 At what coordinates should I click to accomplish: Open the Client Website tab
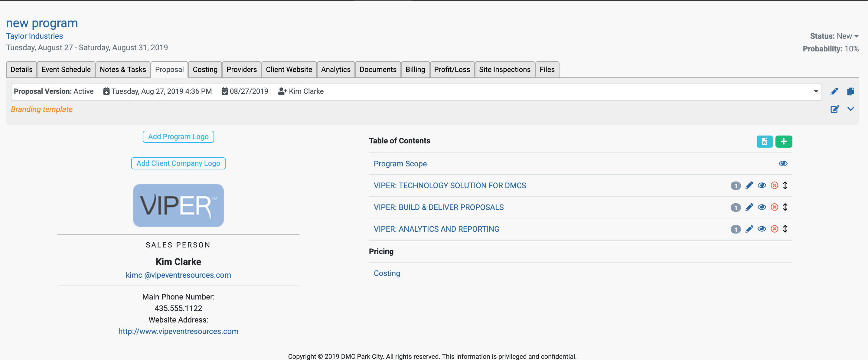coord(289,70)
